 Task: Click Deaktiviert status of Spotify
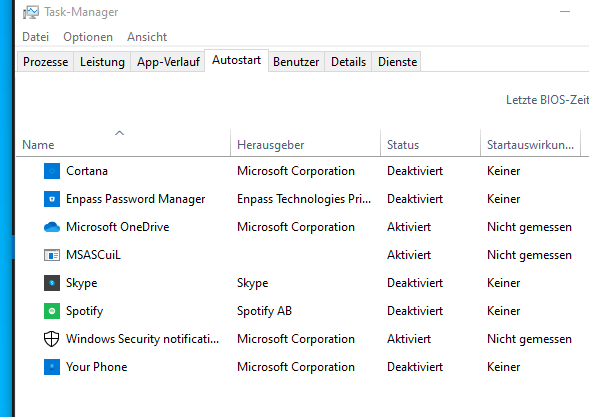[415, 311]
